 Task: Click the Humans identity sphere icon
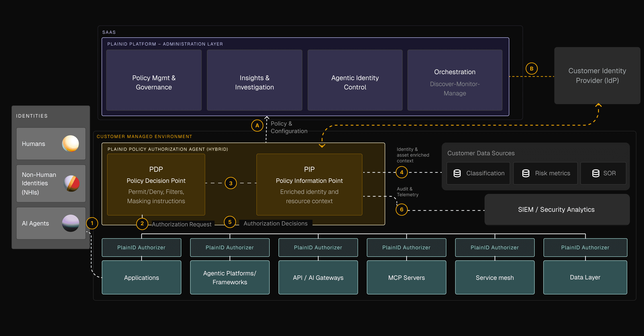[70, 144]
